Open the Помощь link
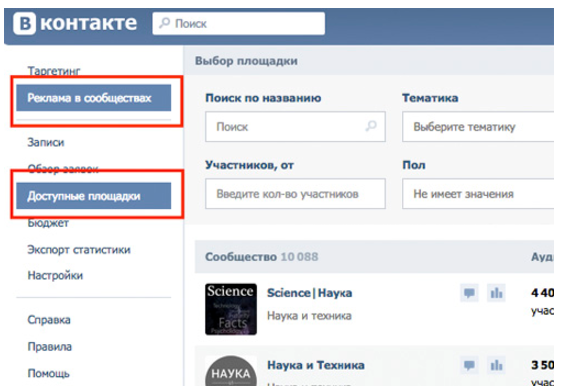 48,373
